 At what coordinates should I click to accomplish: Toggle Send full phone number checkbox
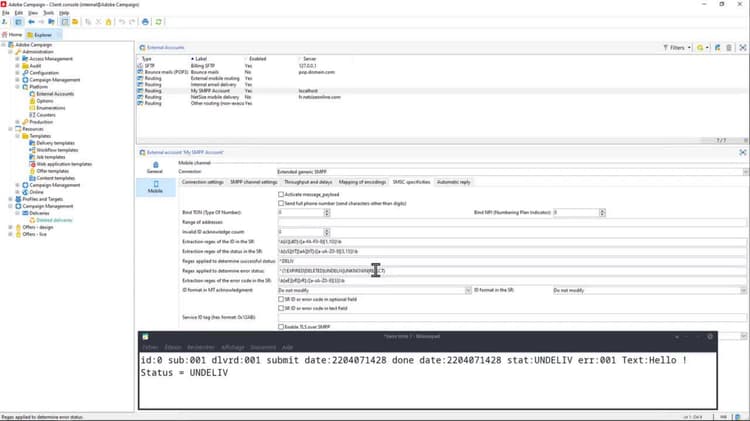(281, 204)
